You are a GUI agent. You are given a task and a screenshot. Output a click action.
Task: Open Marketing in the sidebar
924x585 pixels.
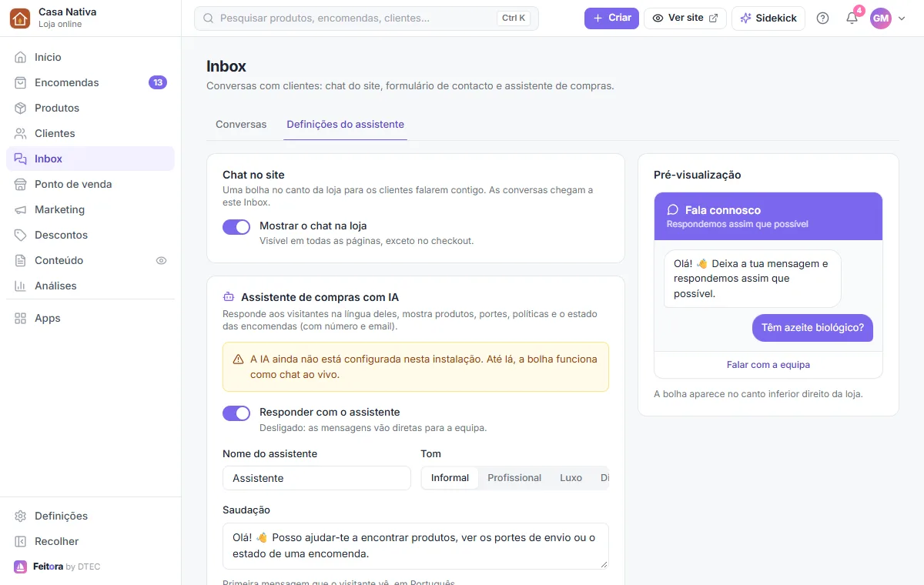90,209
